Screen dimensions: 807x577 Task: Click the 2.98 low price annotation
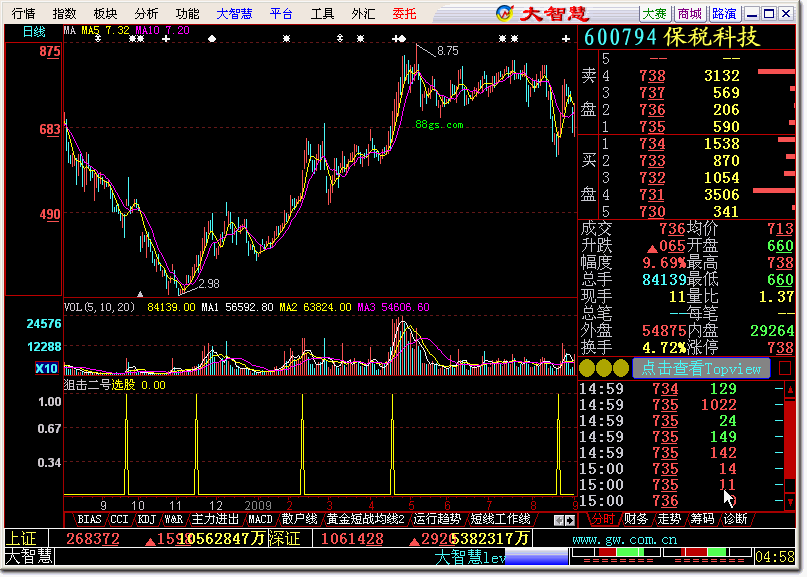208,284
